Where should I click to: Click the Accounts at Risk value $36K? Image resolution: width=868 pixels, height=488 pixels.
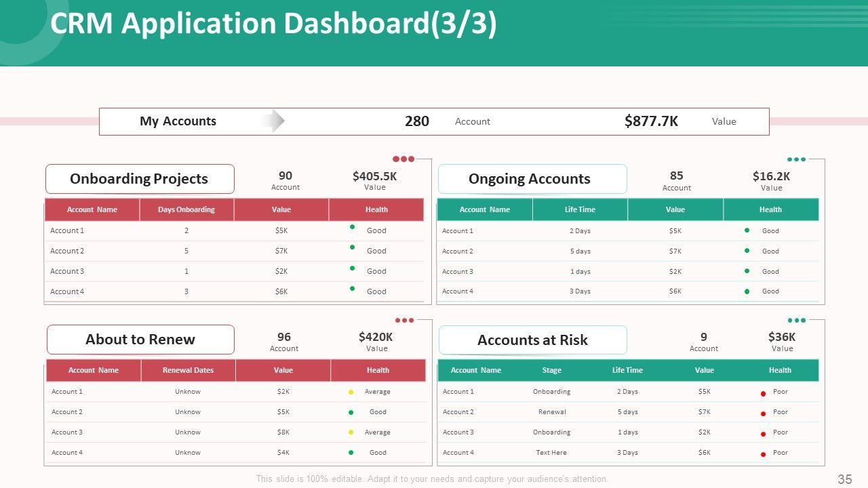(x=782, y=337)
